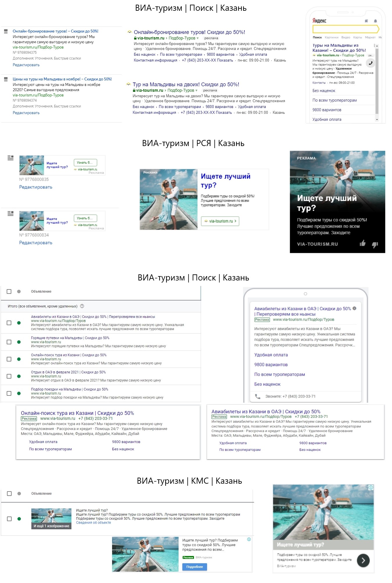Open the dropdown arrow after 'Подбор-Туров' in the Тур на Мальдивы ad
This screenshot has width=392, height=583.
(197, 91)
